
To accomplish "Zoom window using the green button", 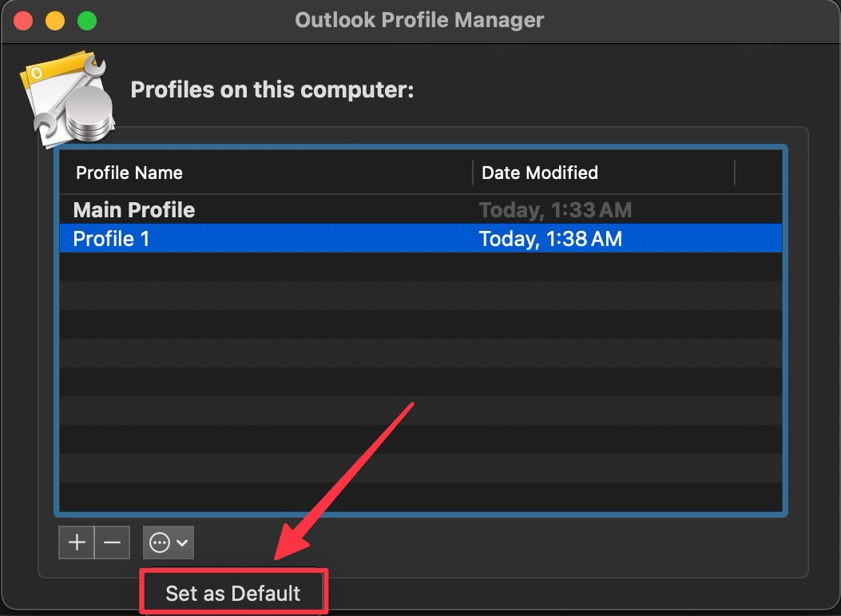I will point(86,21).
